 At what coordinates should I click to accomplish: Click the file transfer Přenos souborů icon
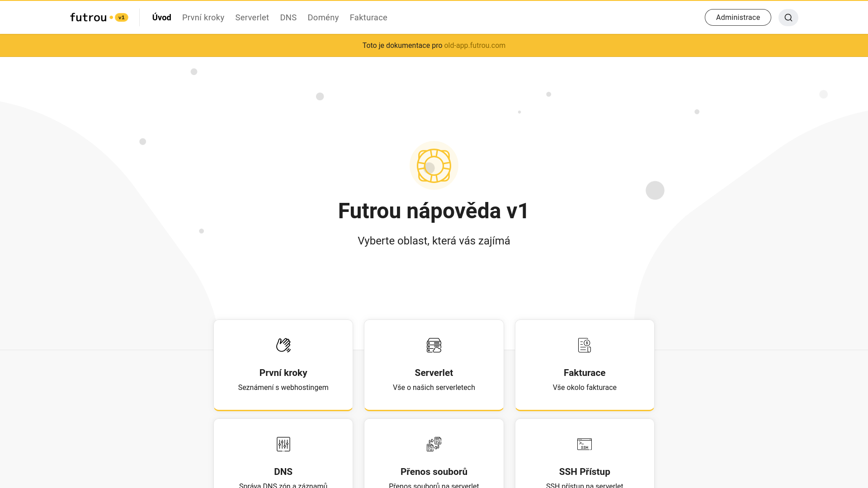click(x=434, y=444)
